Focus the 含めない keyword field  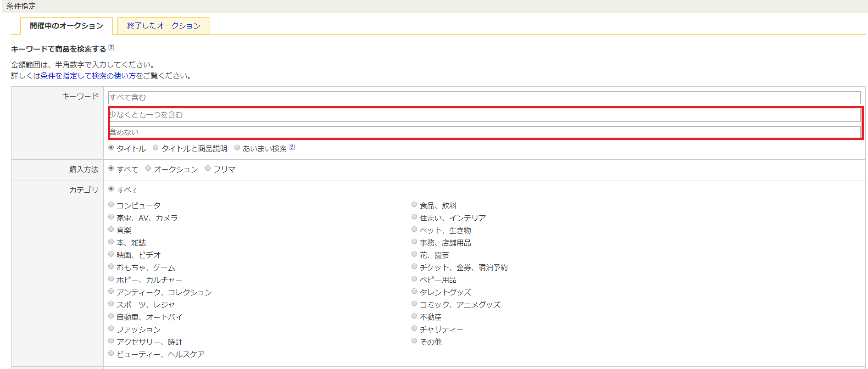(484, 132)
